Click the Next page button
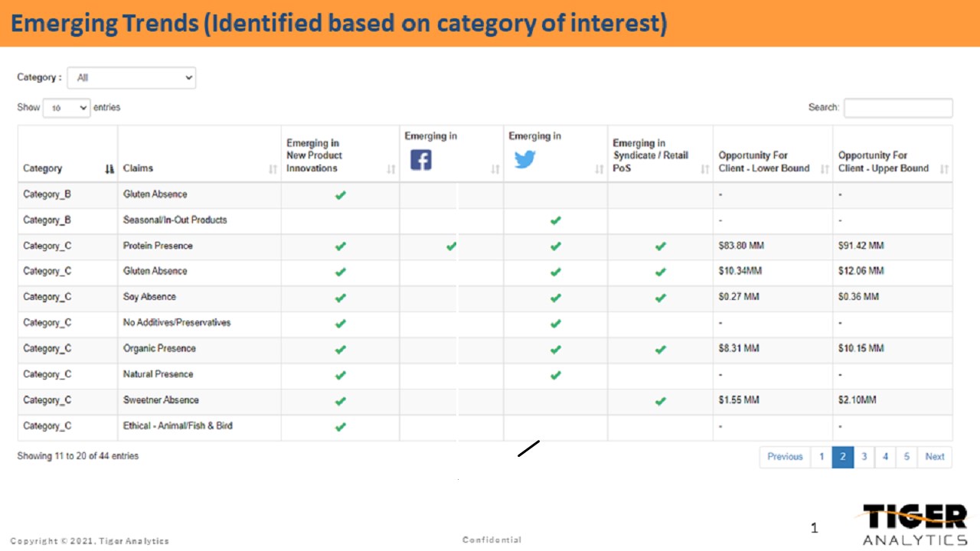This screenshot has height=551, width=980. tap(935, 457)
